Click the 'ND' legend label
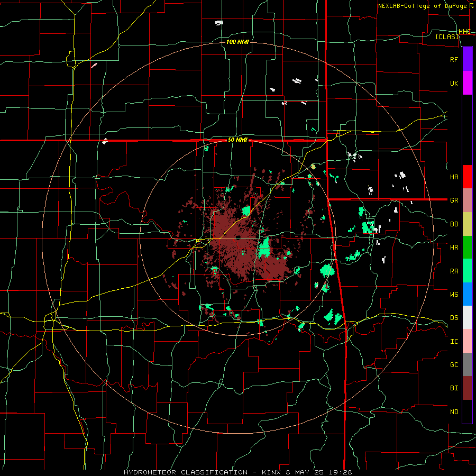Viewport: 476px width, 476px height. click(454, 412)
